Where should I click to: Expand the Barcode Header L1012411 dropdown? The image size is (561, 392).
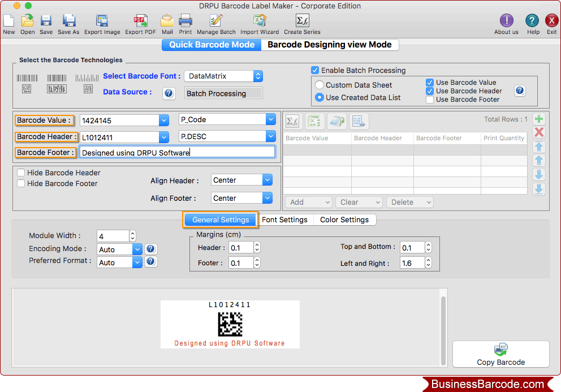[164, 137]
